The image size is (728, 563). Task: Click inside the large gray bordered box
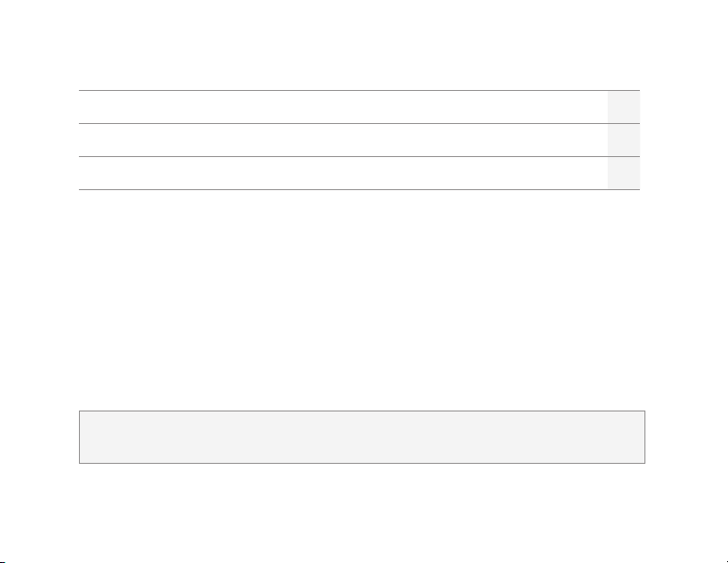pos(362,436)
